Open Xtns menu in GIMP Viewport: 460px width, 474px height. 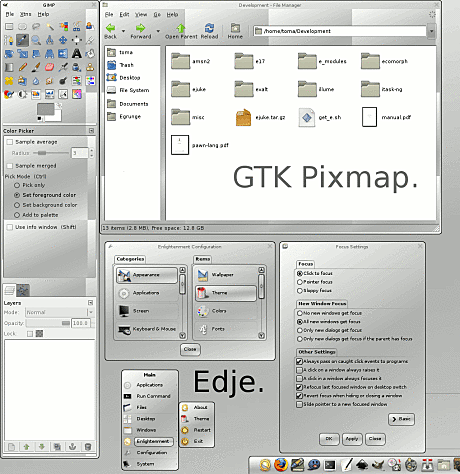pyautogui.click(x=25, y=14)
